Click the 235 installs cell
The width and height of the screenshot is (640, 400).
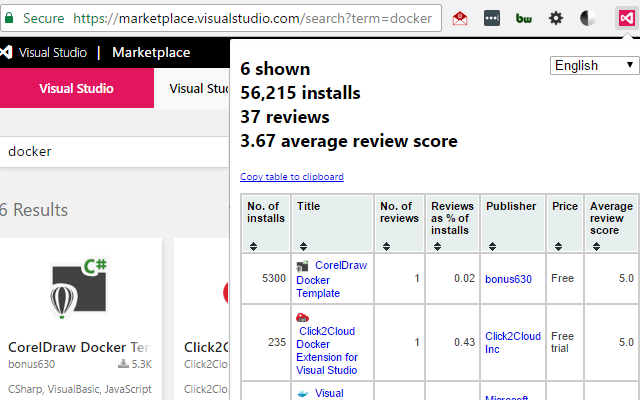pyautogui.click(x=266, y=342)
